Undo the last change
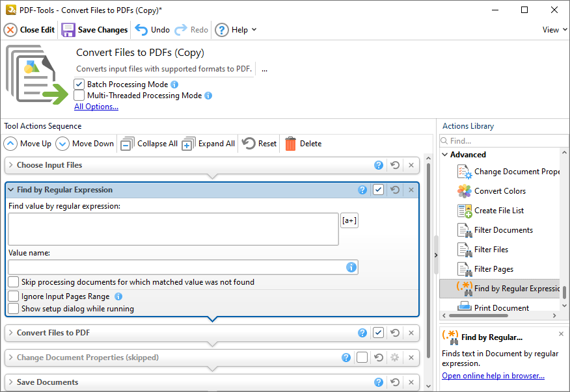Screen dimensions: 570x392 coord(152,30)
